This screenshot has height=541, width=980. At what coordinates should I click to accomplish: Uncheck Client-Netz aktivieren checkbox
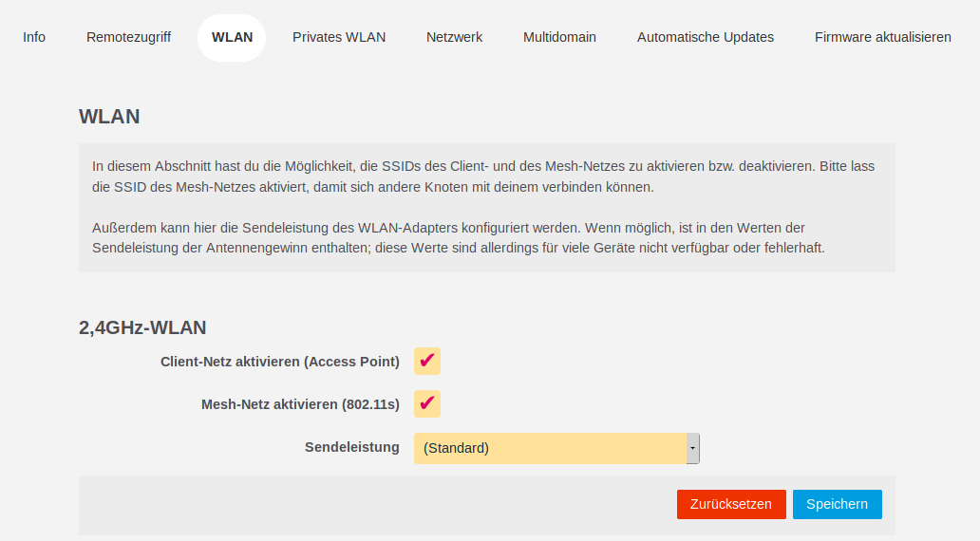pyautogui.click(x=427, y=362)
